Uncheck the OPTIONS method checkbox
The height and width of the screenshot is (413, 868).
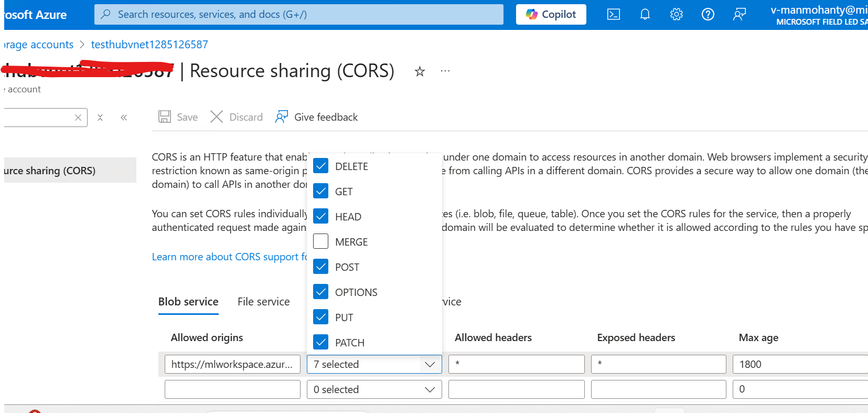click(x=321, y=292)
